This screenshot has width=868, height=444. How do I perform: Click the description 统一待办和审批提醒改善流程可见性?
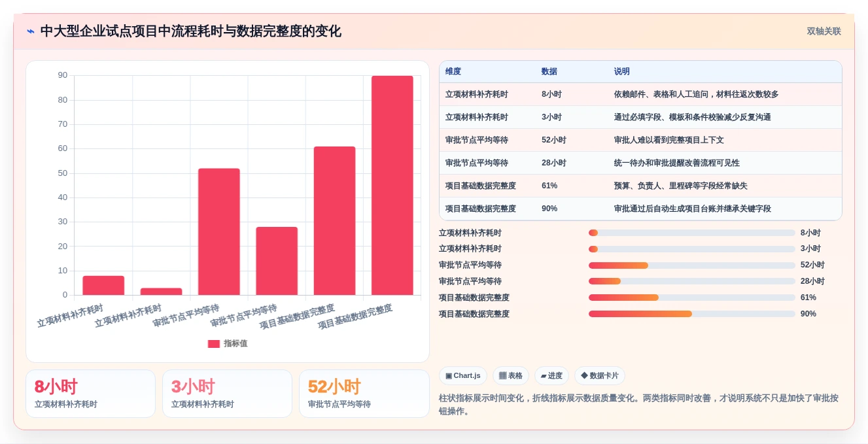(x=677, y=163)
